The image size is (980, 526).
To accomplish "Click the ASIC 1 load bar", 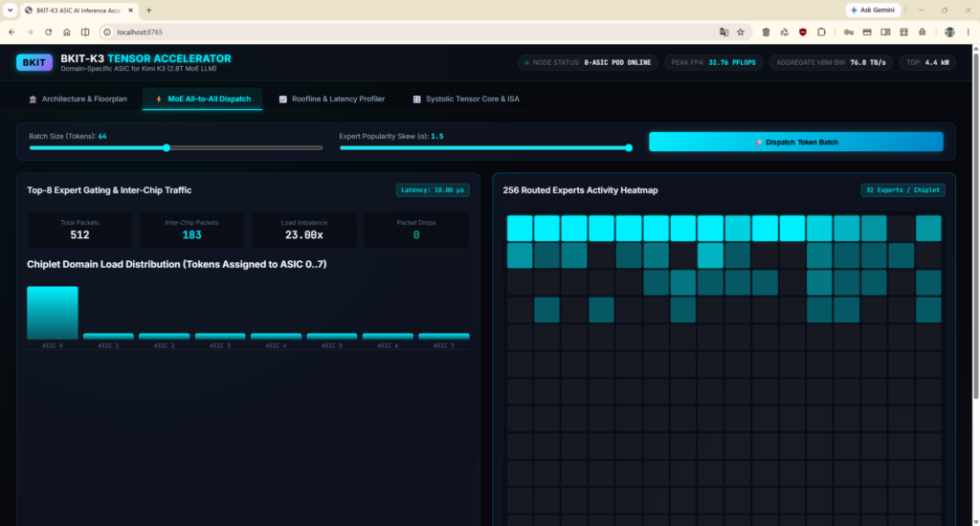I will 108,336.
